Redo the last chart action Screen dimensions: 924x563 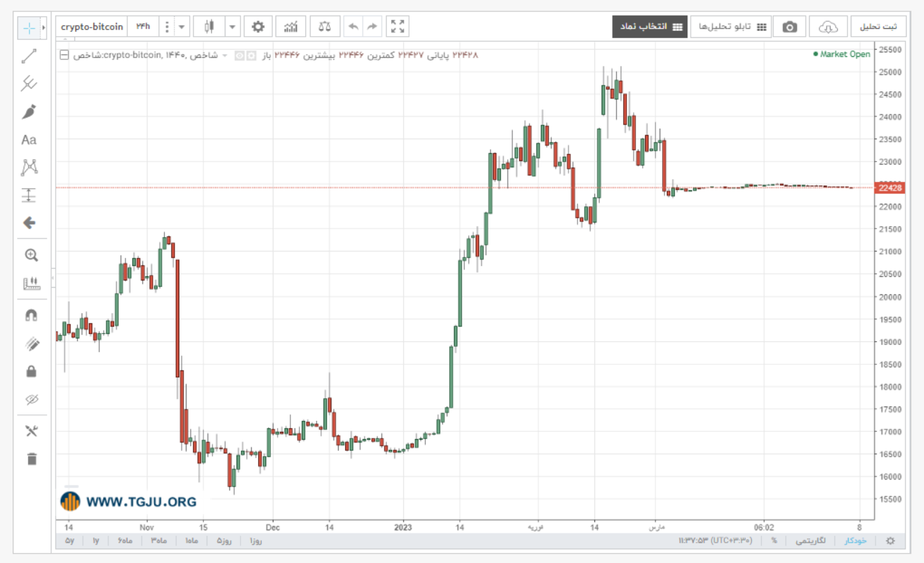372,26
